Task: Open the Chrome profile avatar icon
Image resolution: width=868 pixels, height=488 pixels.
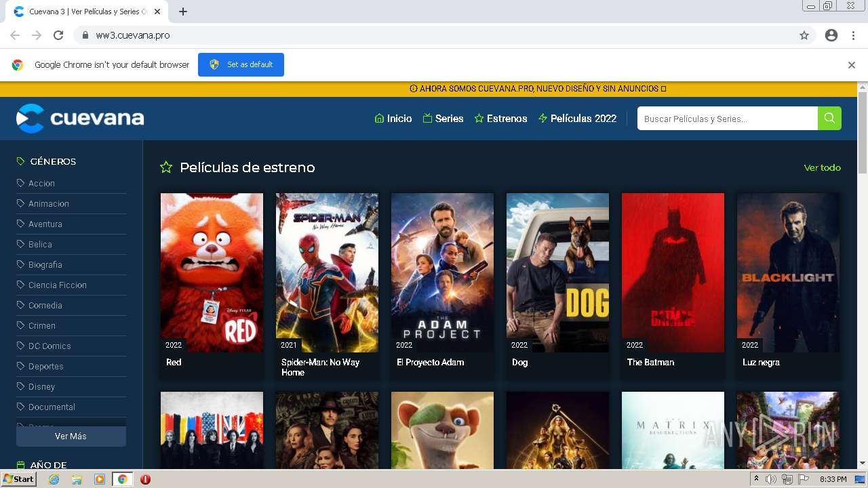Action: 831,35
